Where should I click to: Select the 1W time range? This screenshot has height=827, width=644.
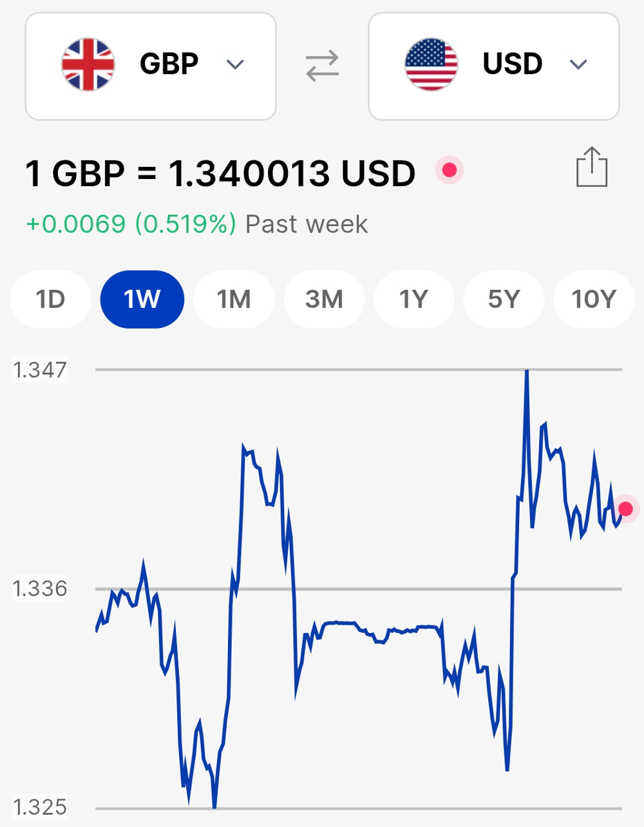(142, 299)
